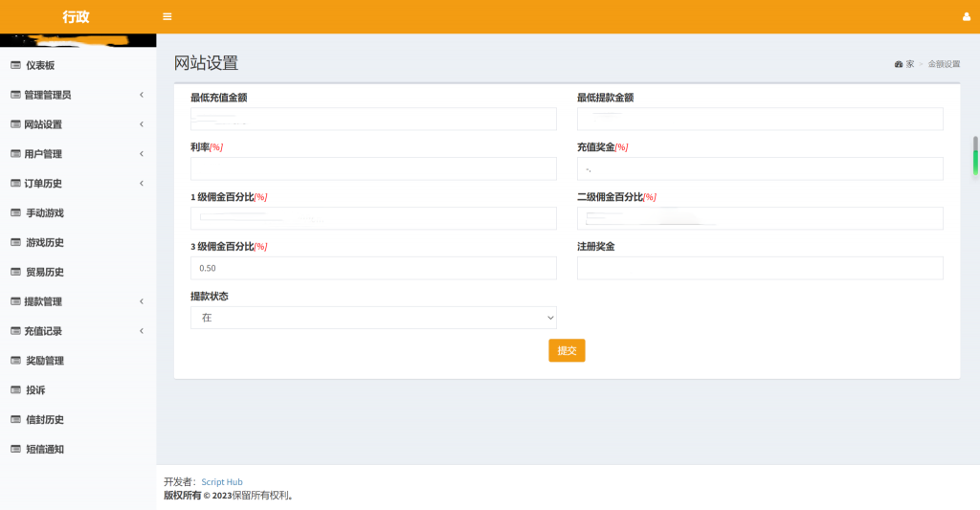Screen dimensions: 980x510
Task: Expand the 管理管理员 submenu chevron
Action: coord(142,95)
